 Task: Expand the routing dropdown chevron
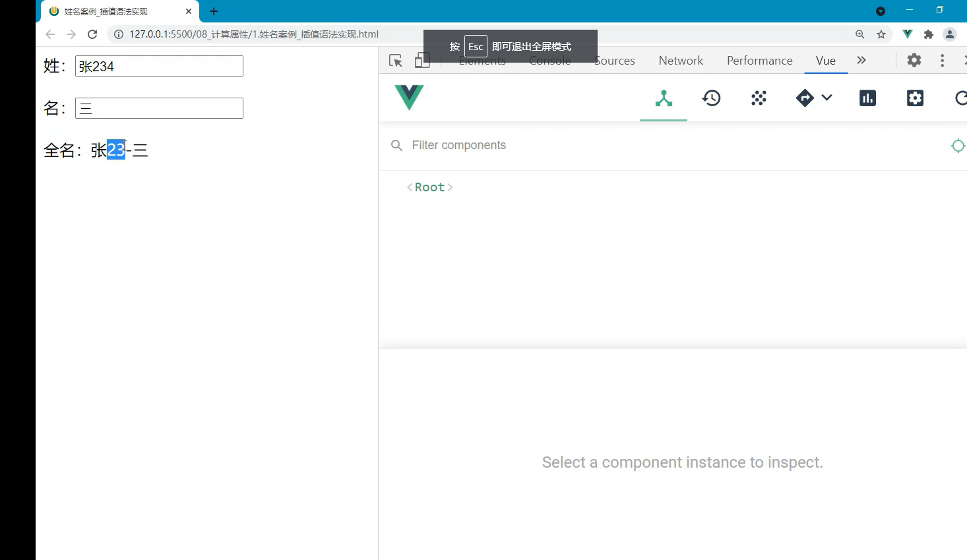[827, 98]
